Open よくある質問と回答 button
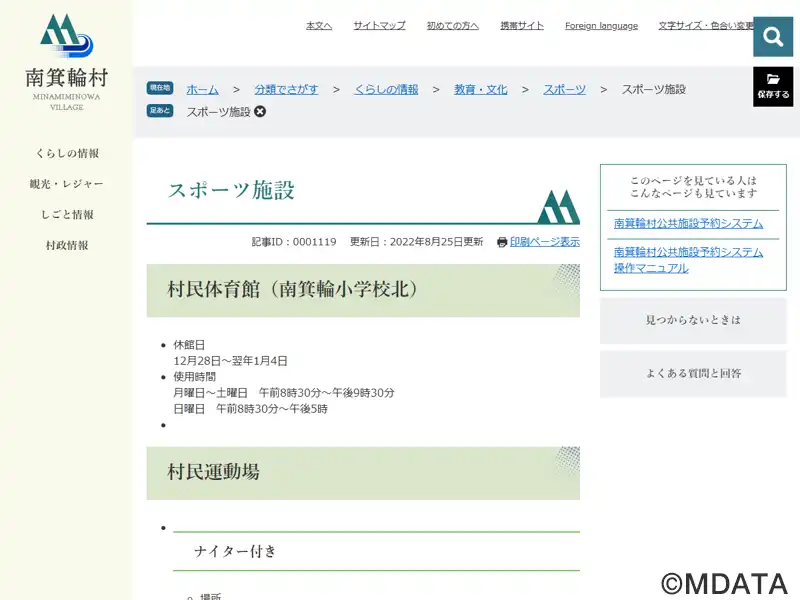This screenshot has height=600, width=800. (693, 373)
